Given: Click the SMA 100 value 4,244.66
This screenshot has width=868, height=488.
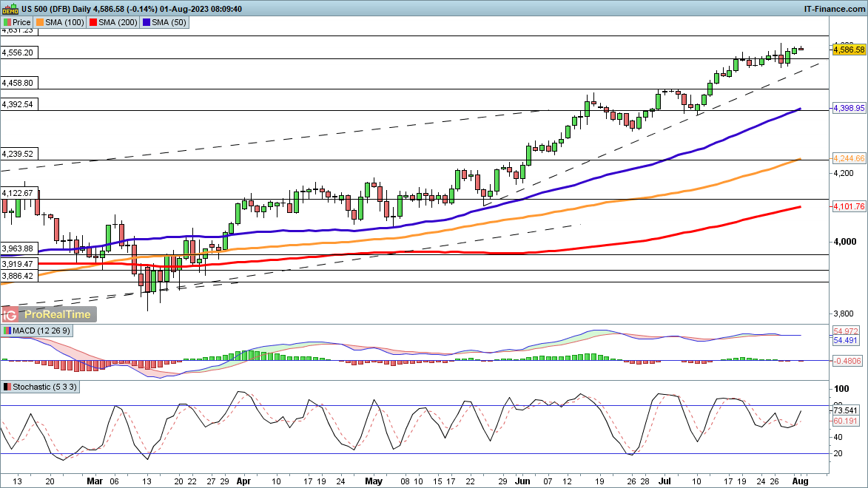Looking at the screenshot, I should [849, 159].
